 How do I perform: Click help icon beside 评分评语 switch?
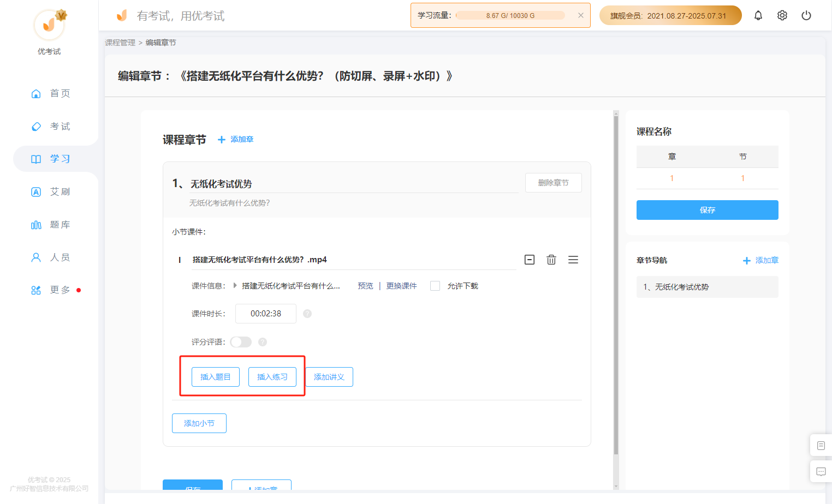point(263,342)
